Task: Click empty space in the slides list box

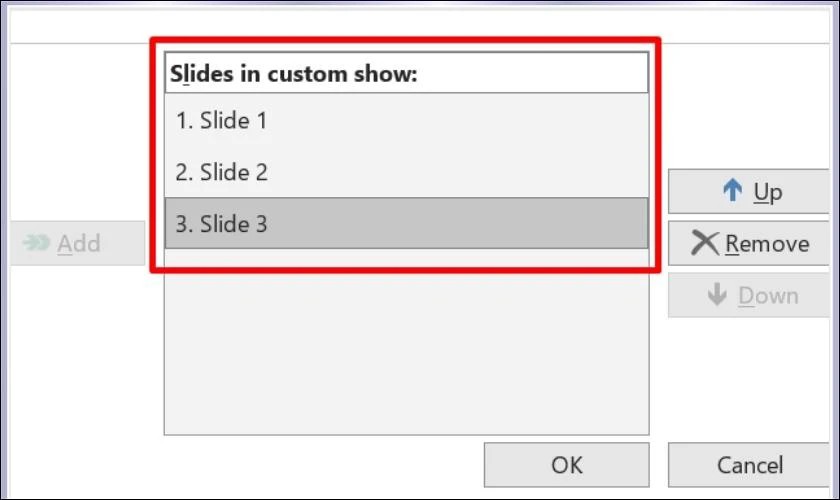Action: click(x=406, y=348)
